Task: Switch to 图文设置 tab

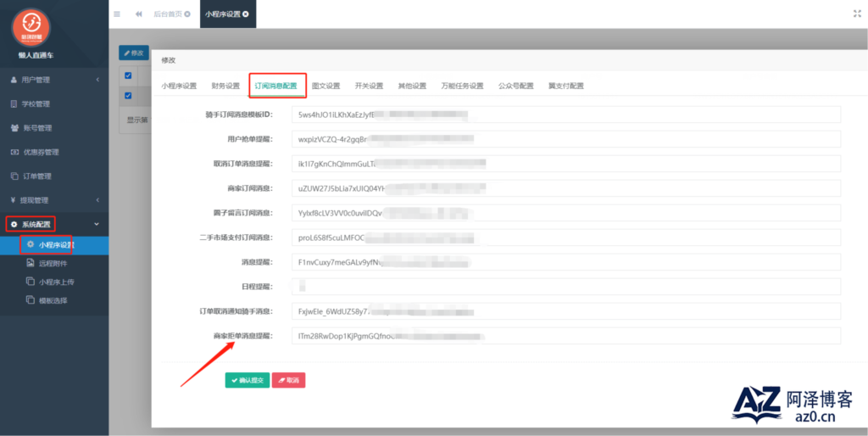Action: 326,86
